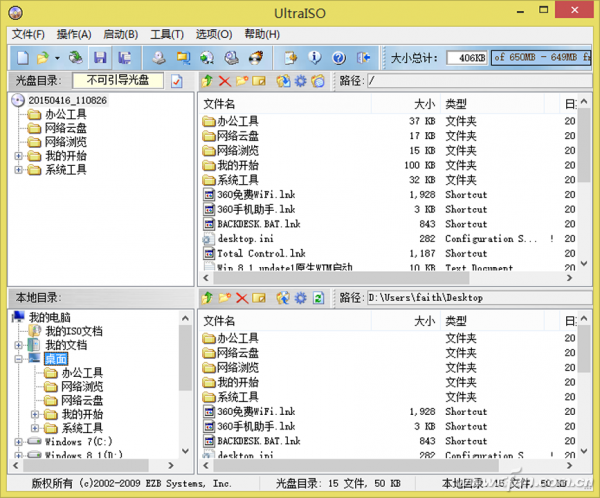Select 我的电脑 in local tree
This screenshot has height=498, width=600.
50,317
